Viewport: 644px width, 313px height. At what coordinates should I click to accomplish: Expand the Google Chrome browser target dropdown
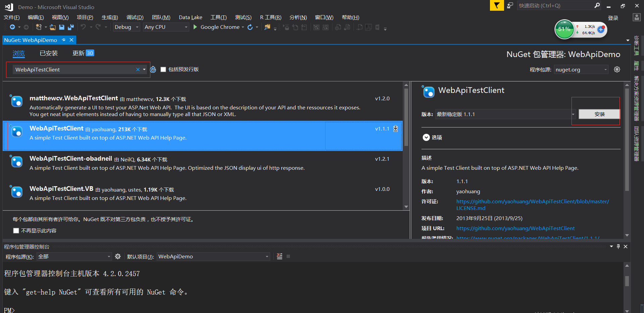[243, 27]
